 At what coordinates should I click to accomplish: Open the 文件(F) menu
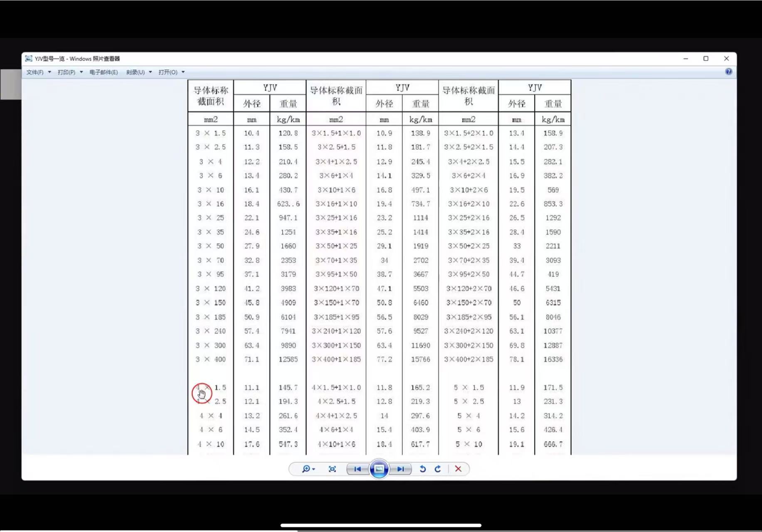pos(35,72)
